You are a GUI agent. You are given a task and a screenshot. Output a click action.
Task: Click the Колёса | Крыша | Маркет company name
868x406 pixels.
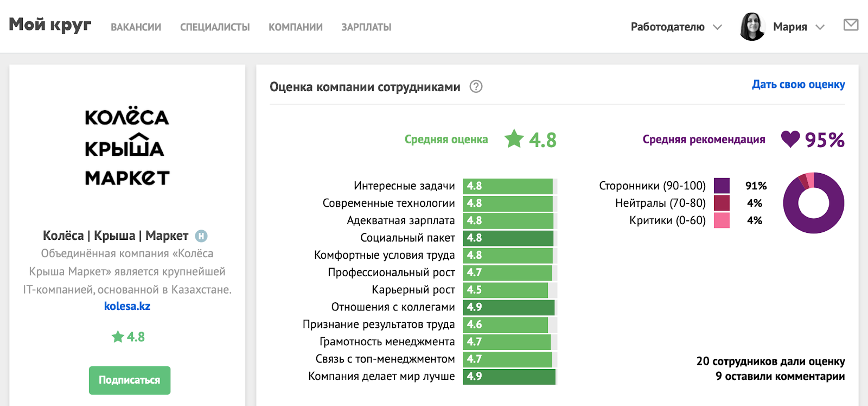click(116, 236)
